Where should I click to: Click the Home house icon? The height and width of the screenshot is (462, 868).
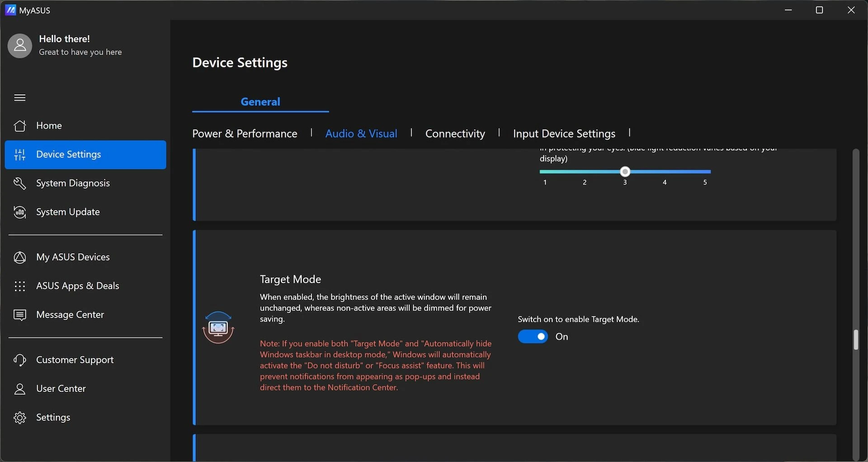click(20, 125)
